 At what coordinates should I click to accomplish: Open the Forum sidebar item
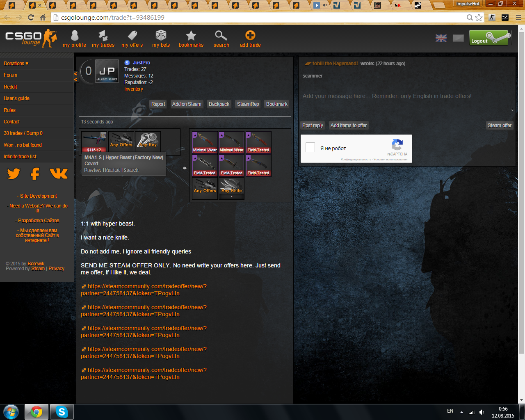tap(11, 75)
